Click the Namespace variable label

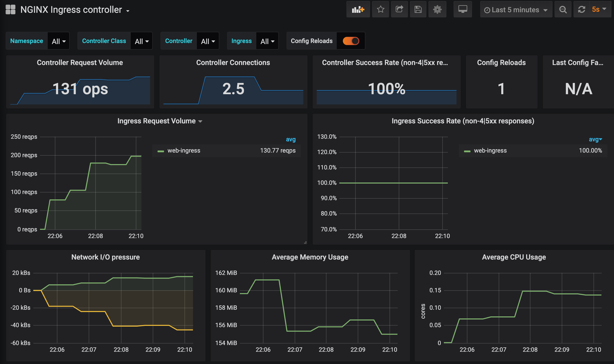pos(27,41)
